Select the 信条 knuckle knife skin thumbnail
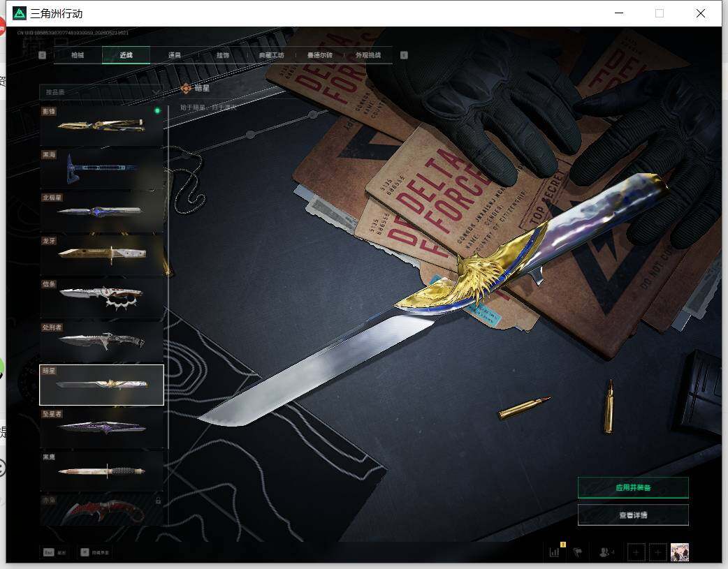The height and width of the screenshot is (569, 728). pyautogui.click(x=102, y=297)
